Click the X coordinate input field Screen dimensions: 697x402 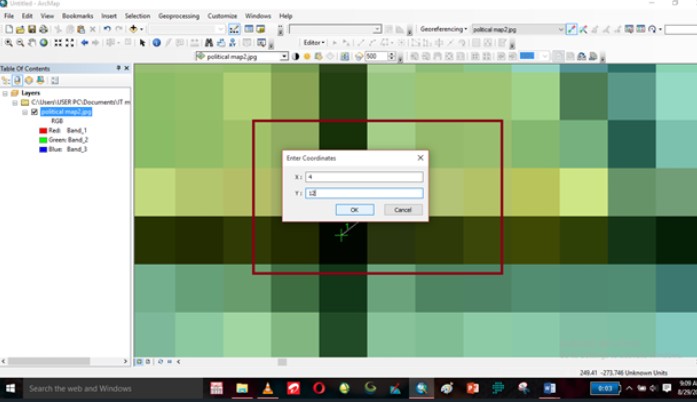[364, 177]
